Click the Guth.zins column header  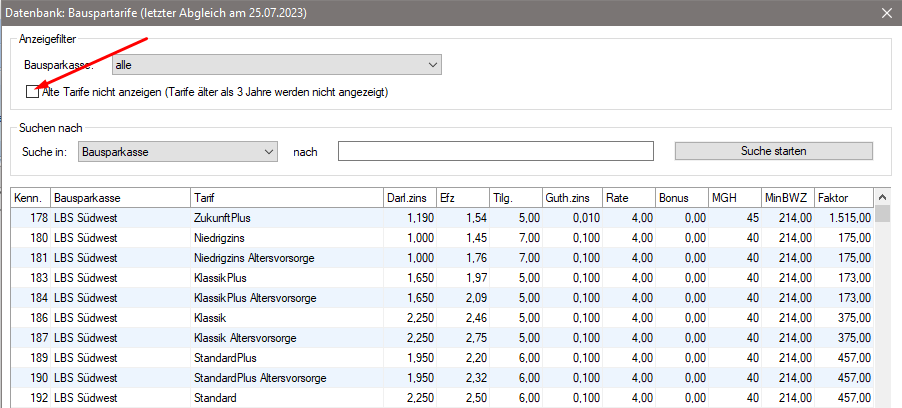(x=572, y=197)
